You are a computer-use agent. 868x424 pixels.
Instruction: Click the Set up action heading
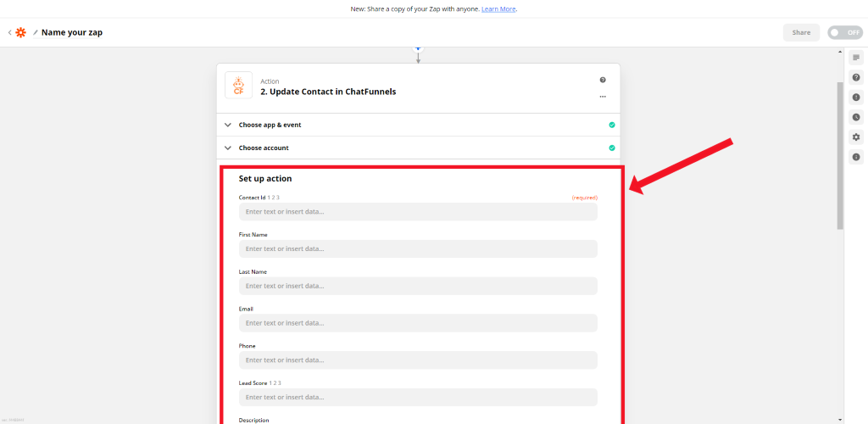pos(265,179)
